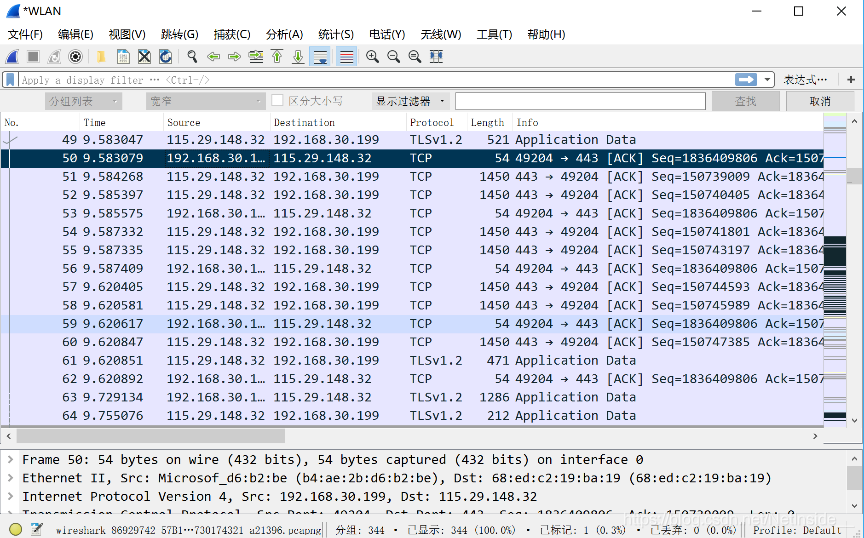Viewport: 864px width, 538px height.
Task: Select packet 59 at time 9.620617
Action: pyautogui.click(x=412, y=324)
